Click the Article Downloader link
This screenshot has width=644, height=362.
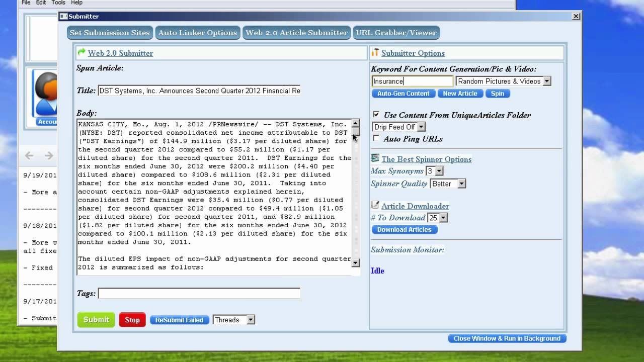(415, 206)
